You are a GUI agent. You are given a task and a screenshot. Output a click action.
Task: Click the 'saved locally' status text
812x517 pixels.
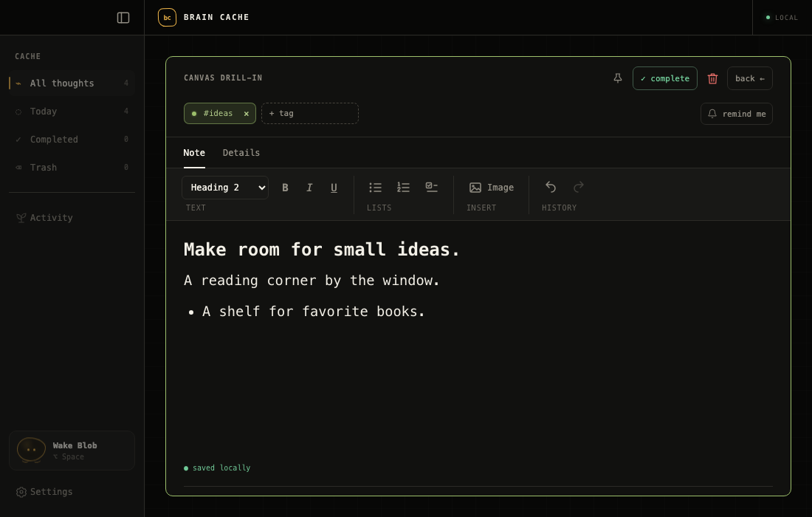tap(221, 468)
